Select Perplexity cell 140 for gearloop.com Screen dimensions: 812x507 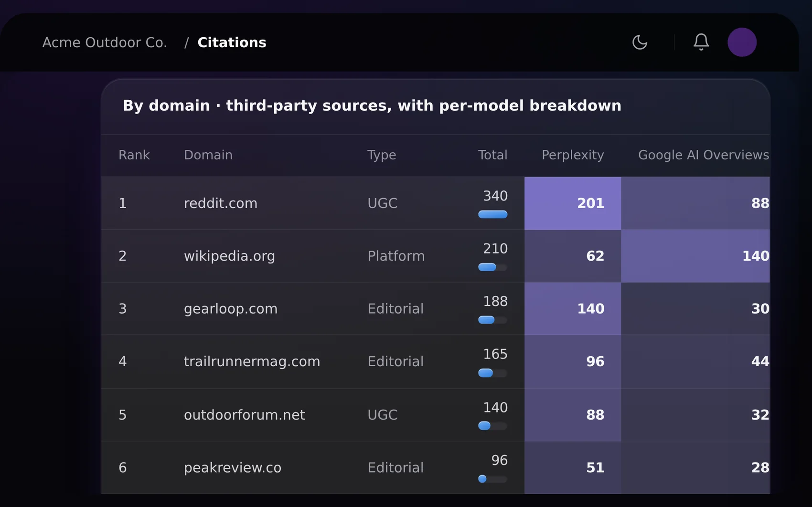point(573,309)
